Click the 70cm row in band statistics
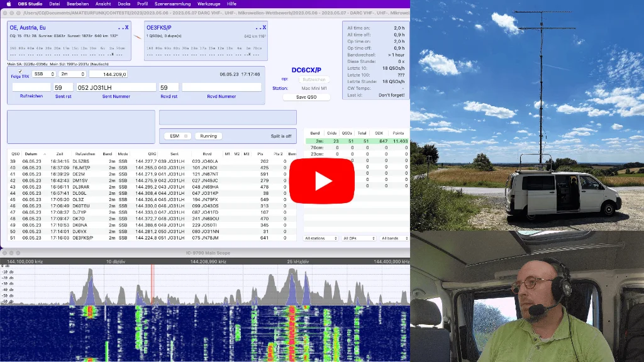644x362 pixels. pos(357,147)
